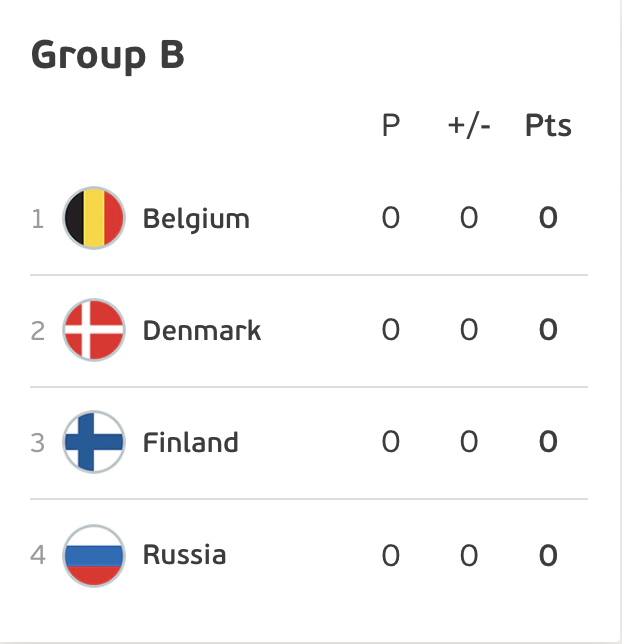
Task: Click rank number 4 beside Russia
Action: tap(38, 555)
